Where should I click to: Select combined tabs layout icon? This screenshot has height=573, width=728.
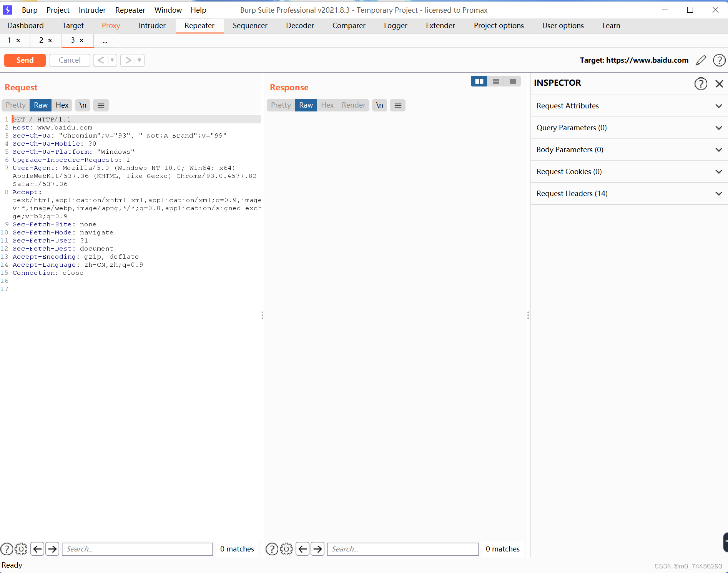512,81
